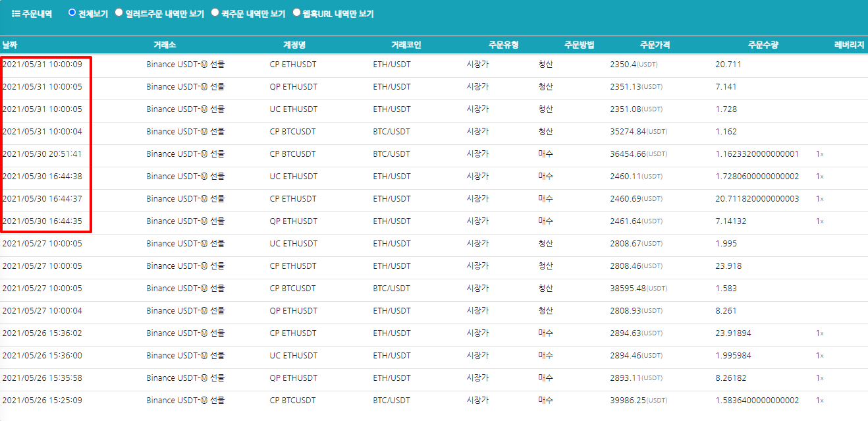Screen dimensions: 868x421
Task: Select the 전체보기 radio button
Action: [72, 12]
